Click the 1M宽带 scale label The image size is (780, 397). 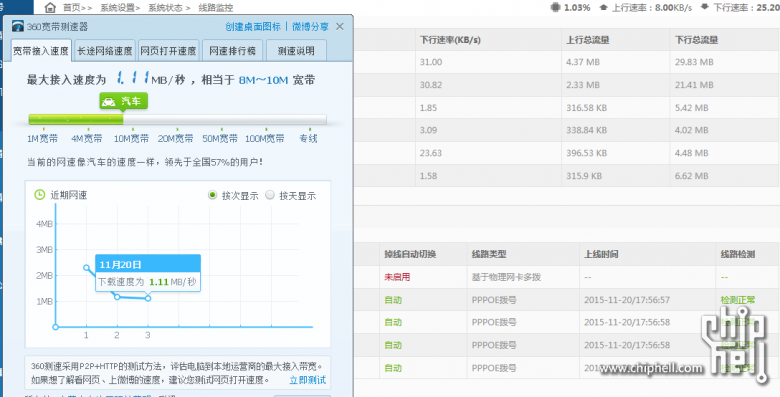tap(42, 138)
